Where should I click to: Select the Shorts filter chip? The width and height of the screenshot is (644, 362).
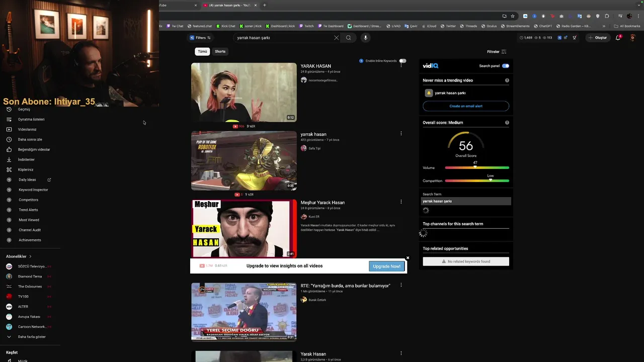tap(220, 51)
